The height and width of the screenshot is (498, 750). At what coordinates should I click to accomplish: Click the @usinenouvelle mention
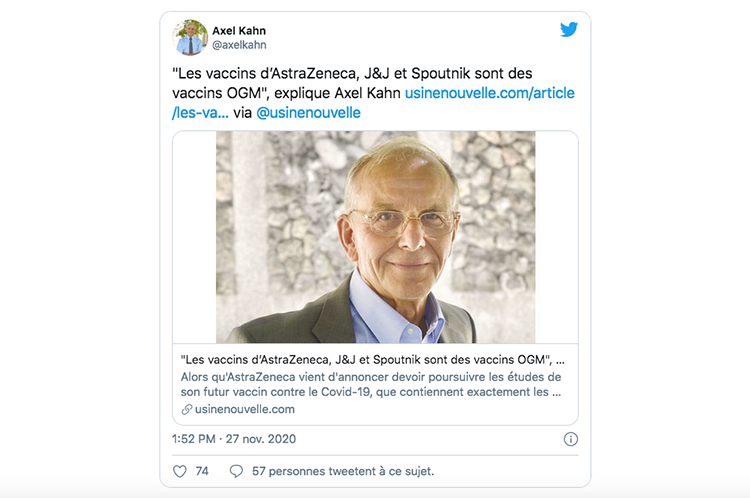coord(308,113)
